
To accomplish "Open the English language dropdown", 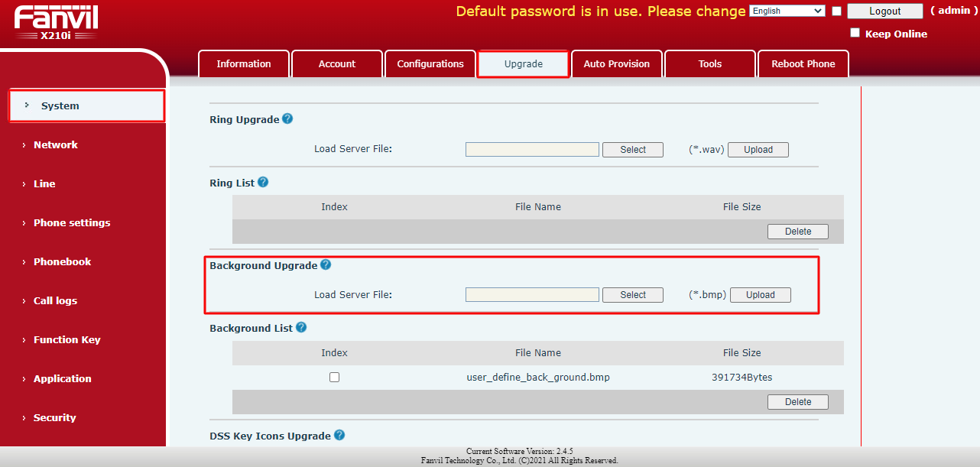I will 787,11.
